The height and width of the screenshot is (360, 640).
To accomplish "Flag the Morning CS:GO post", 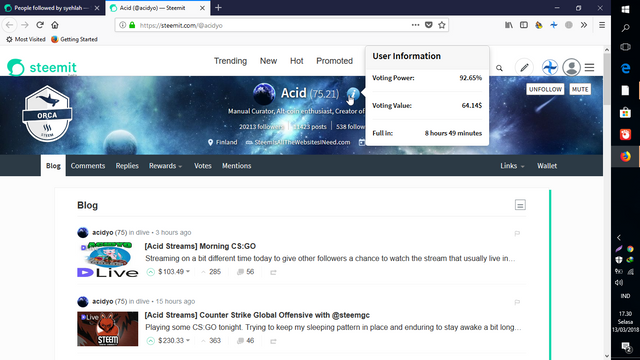I will coord(517,233).
